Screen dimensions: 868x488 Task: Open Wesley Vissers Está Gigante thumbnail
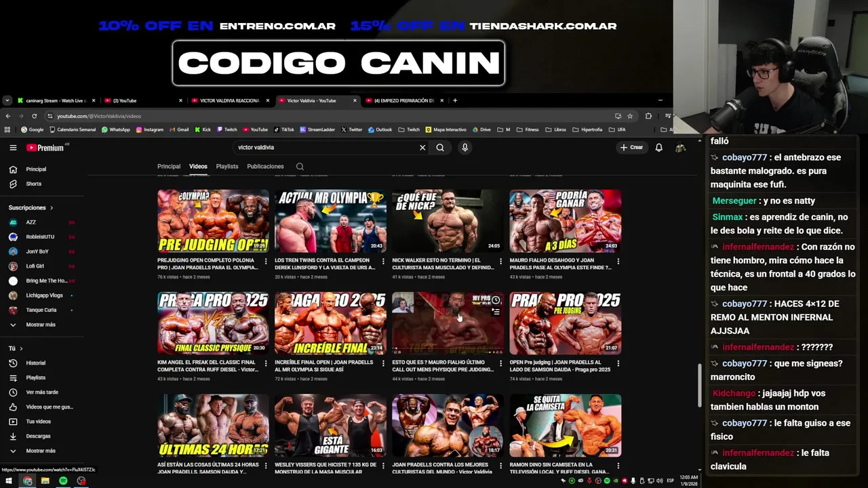330,425
